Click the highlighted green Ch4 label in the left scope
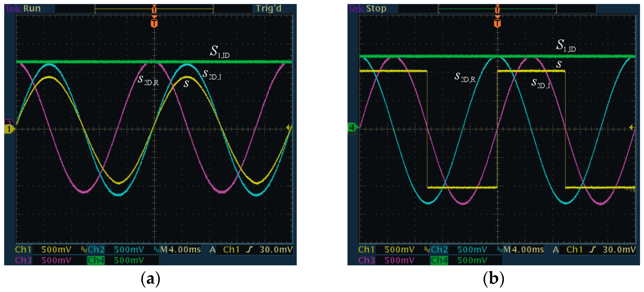This screenshot has width=644, height=292. point(96,261)
